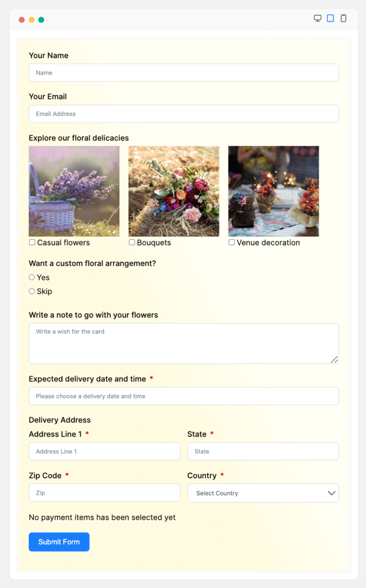Enable the Casual flowers checkbox
The width and height of the screenshot is (366, 588).
click(x=32, y=242)
